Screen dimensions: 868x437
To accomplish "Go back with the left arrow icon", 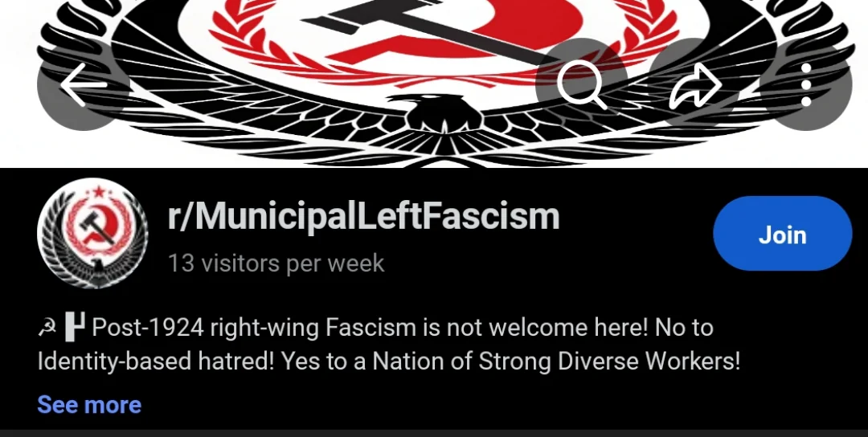I will pos(83,84).
